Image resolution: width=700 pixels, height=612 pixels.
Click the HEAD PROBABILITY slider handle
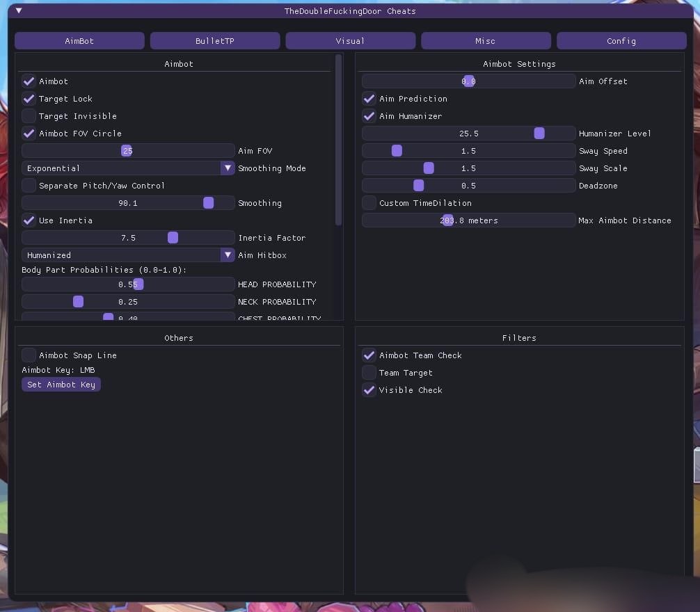(x=138, y=284)
